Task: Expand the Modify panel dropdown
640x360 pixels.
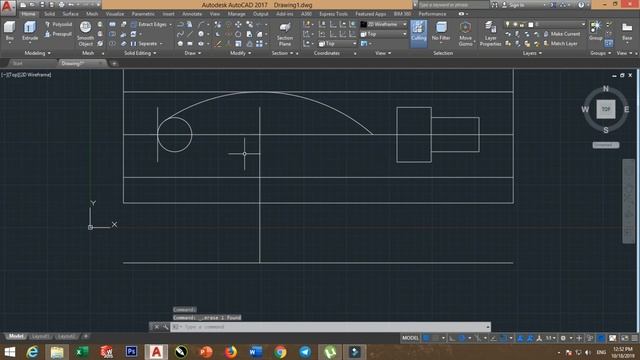Action: tap(240, 53)
